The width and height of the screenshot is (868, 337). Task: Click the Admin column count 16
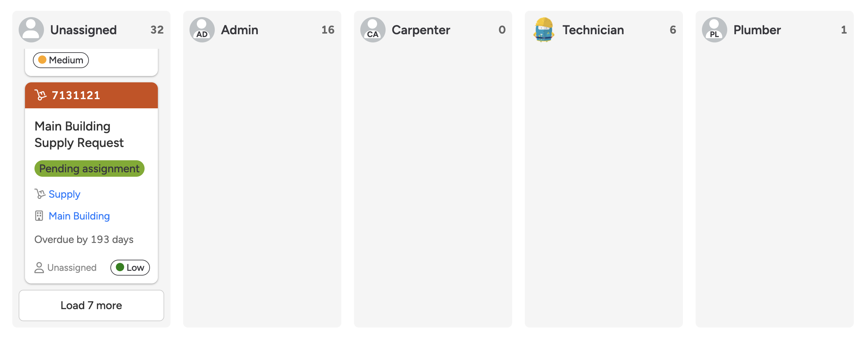327,30
